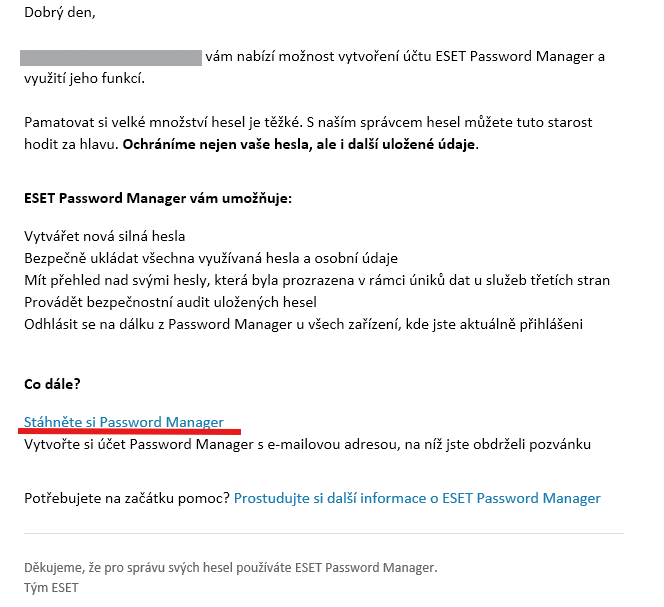The width and height of the screenshot is (664, 607).
Task: Open "Prostudujte si další informace" help link
Action: click(417, 498)
